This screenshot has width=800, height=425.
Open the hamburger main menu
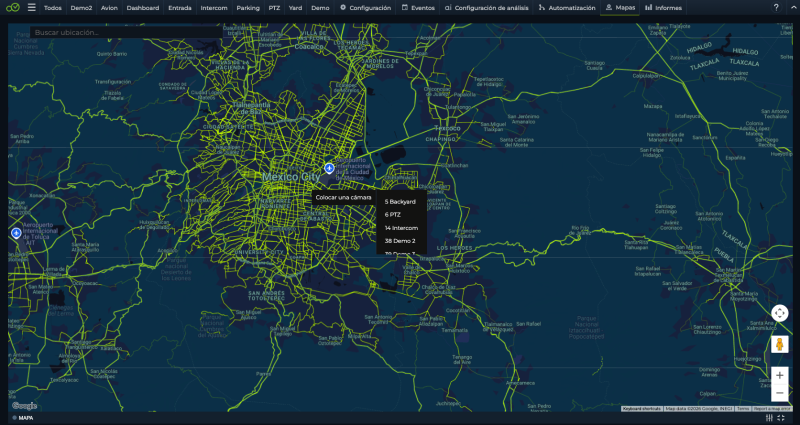[x=32, y=8]
